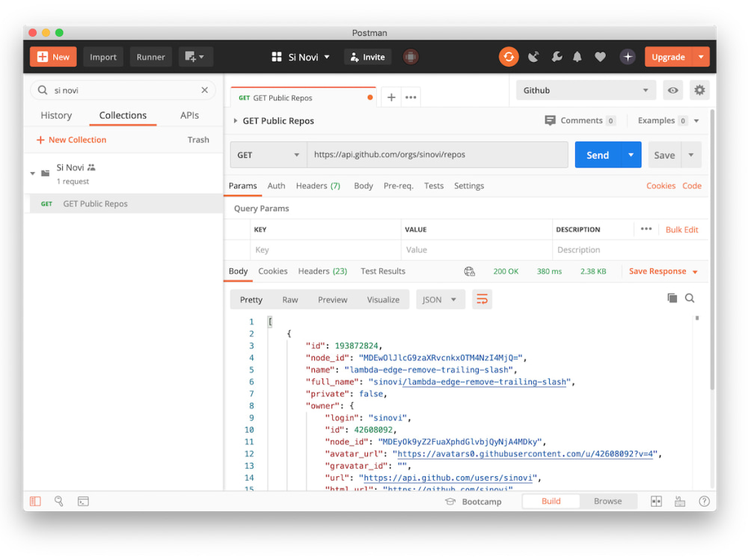The image size is (748, 560).
Task: Switch to the Collections tab
Action: [x=123, y=115]
